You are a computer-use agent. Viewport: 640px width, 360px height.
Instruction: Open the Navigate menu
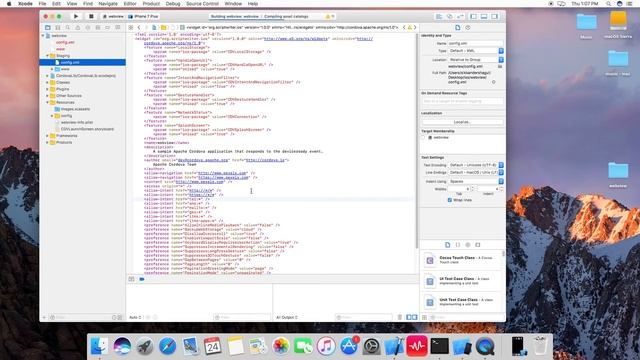click(x=108, y=4)
